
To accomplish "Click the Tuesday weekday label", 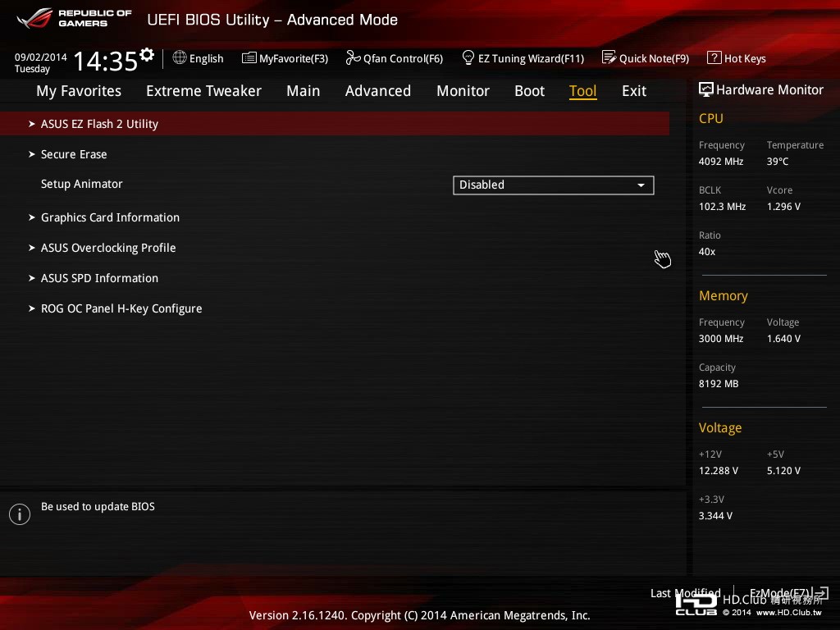I will pos(32,69).
